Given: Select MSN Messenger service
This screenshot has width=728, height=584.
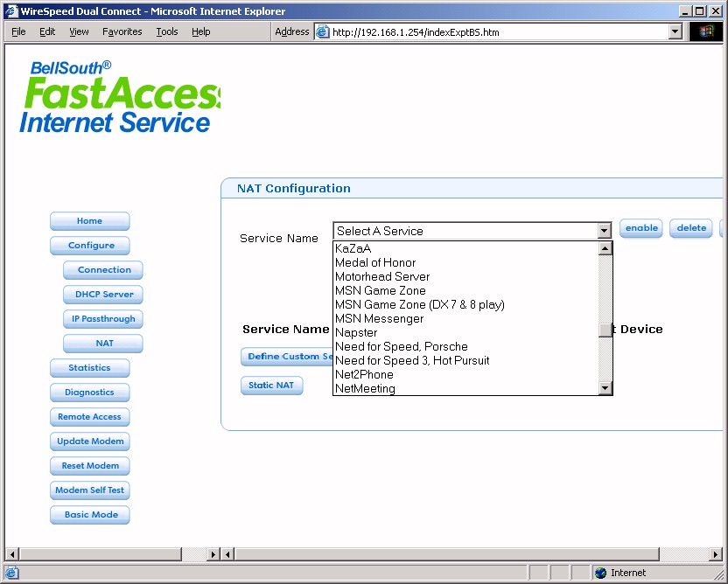Looking at the screenshot, I should [466, 319].
